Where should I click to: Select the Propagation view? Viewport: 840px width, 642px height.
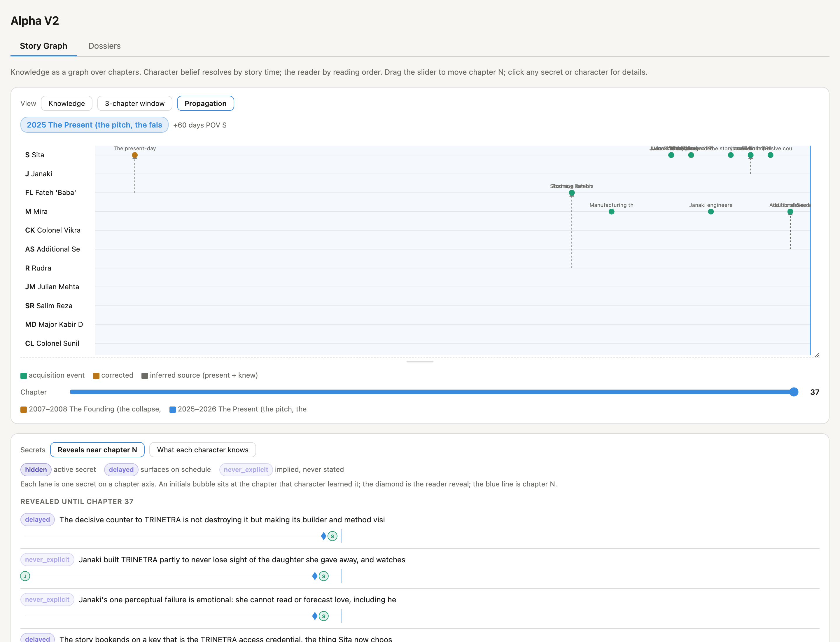click(206, 103)
